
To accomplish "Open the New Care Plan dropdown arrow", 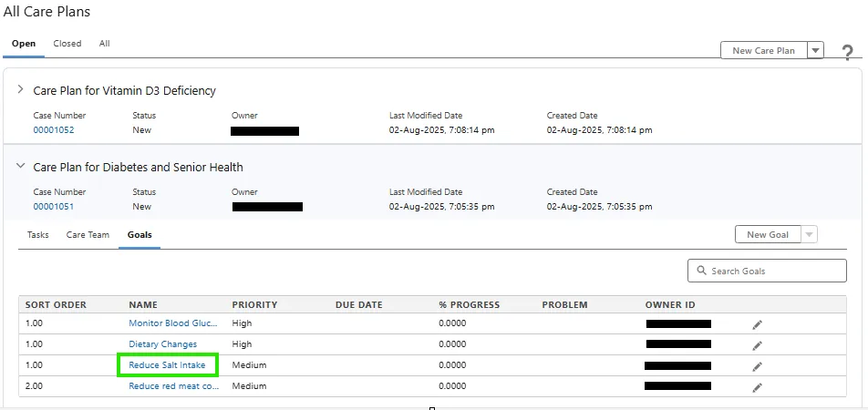I will (x=815, y=51).
